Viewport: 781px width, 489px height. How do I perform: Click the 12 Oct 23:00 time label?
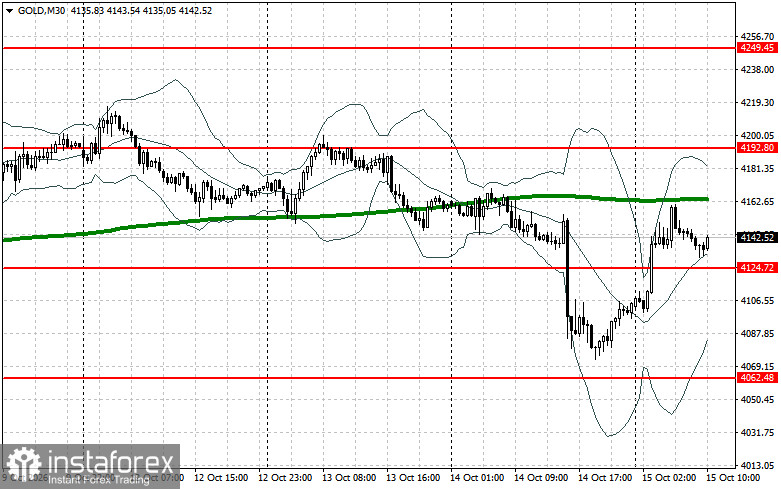285,478
